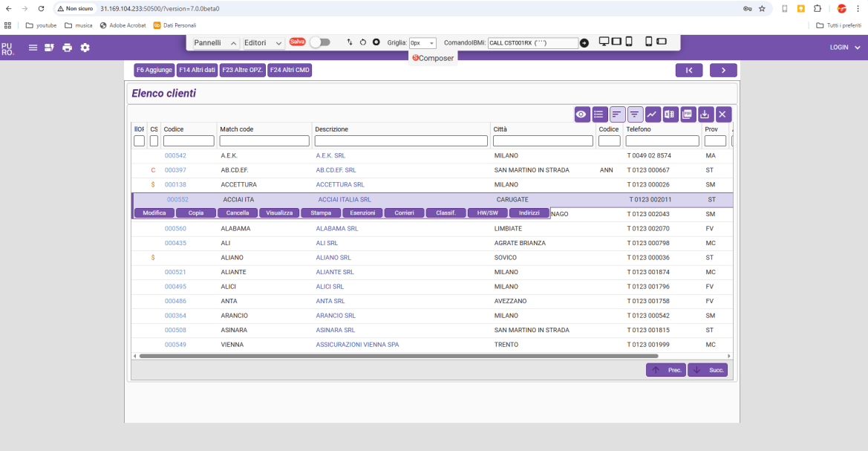Open the settings gear in purple header
868x451 pixels.
click(x=85, y=48)
